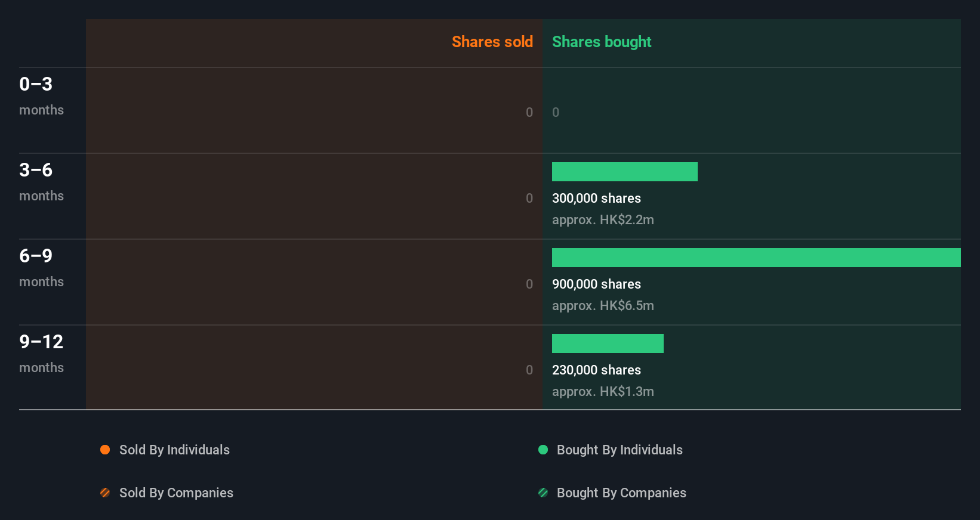Viewport: 980px width, 520px height.
Task: Click the Bought By Companies legend label
Action: (x=621, y=493)
